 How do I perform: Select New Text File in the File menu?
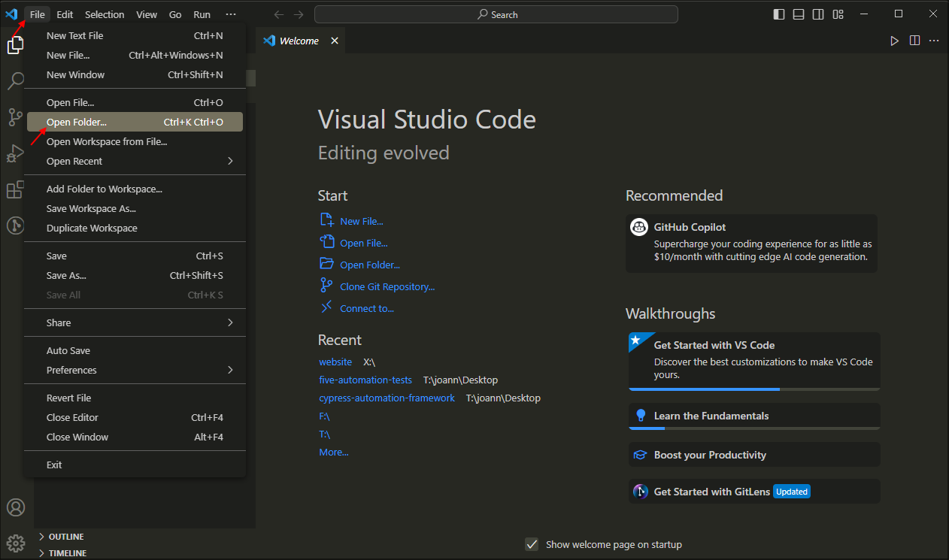[135, 35]
